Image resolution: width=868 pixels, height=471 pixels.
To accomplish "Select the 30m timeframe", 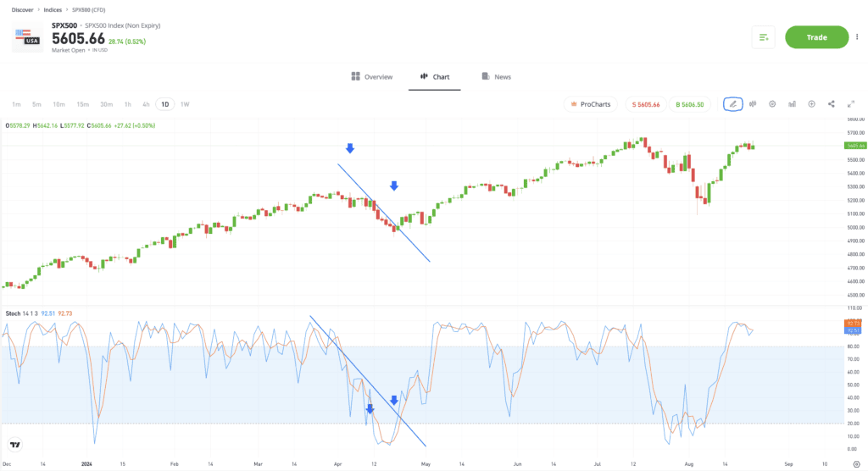I will coord(106,104).
